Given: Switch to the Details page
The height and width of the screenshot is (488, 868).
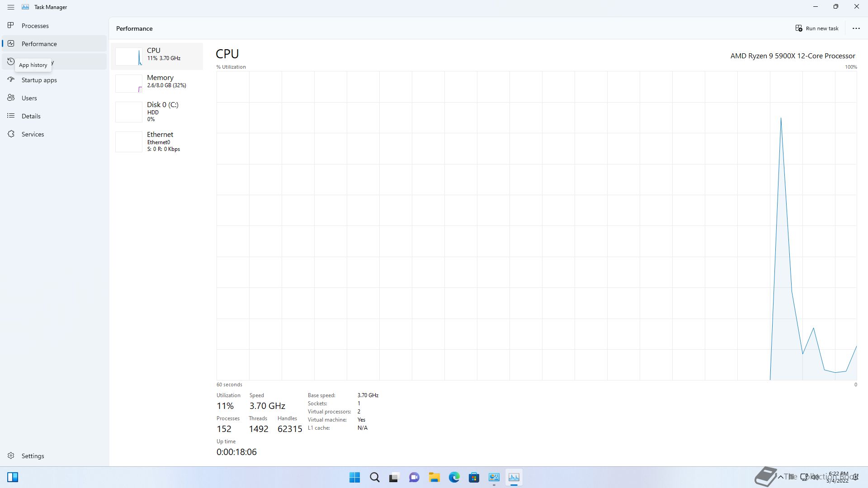Looking at the screenshot, I should 54,116.
